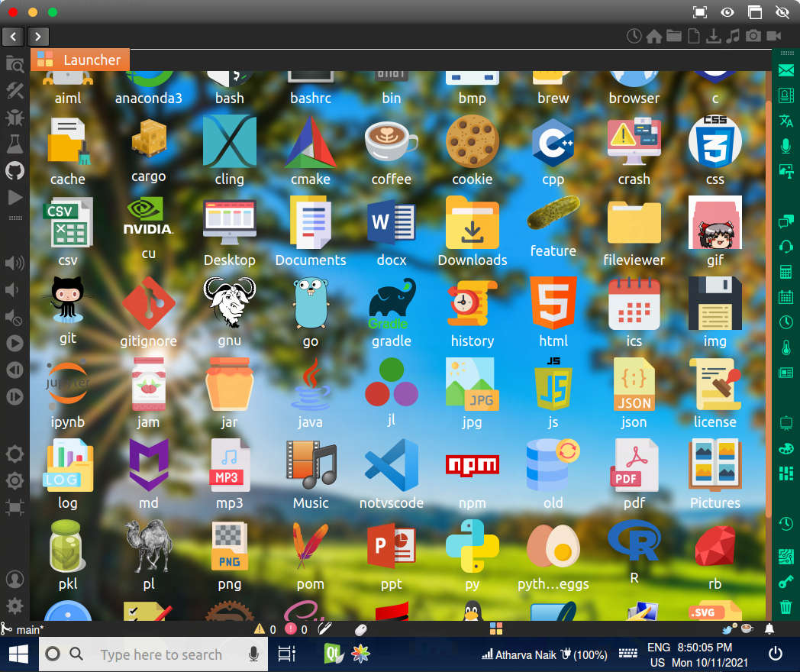
Task: Open the crash launcher icon
Action: pyautogui.click(x=634, y=141)
